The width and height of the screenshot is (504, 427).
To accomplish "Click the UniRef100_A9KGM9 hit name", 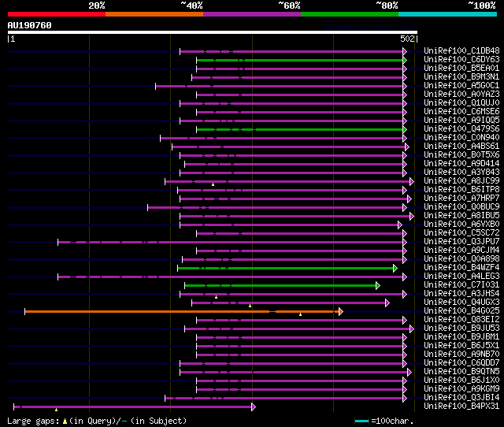I will click(461, 389).
